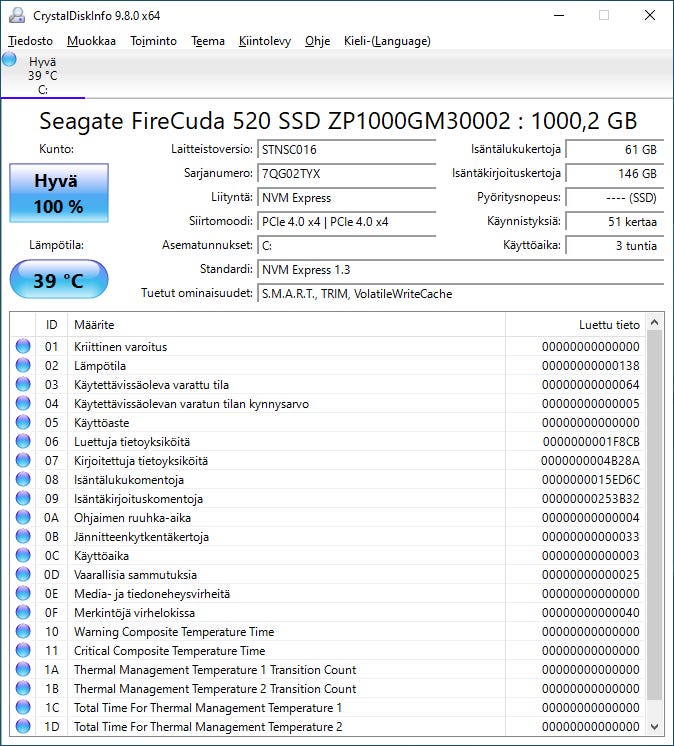Click the CrystalDiskInfo app icon in title bar
Viewport: 674px width, 746px height.
(x=17, y=15)
